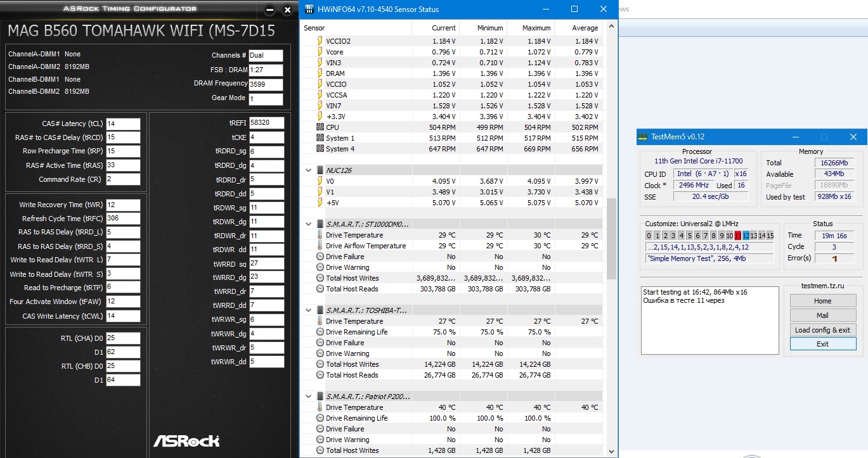Click the HWiNFO64 scrollbar down arrow
868x458 pixels.
(x=612, y=452)
